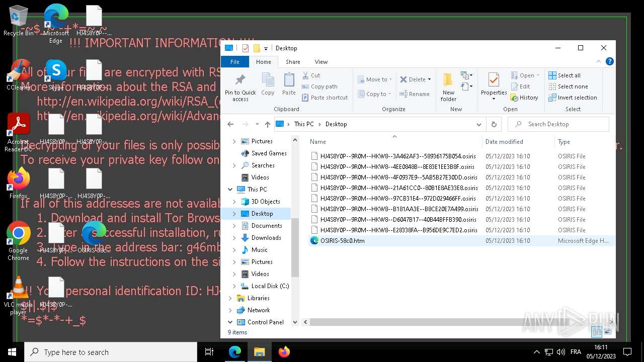Open Properties from ribbon

click(494, 86)
